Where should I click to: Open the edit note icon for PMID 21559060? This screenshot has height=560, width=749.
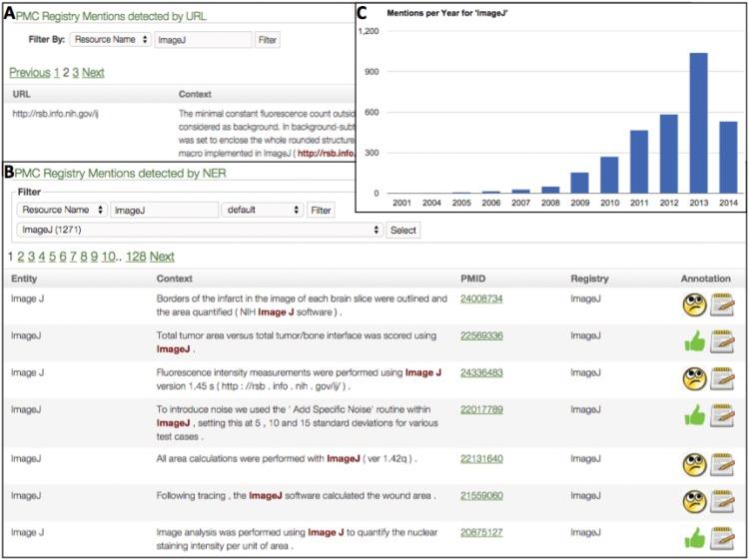[x=722, y=501]
